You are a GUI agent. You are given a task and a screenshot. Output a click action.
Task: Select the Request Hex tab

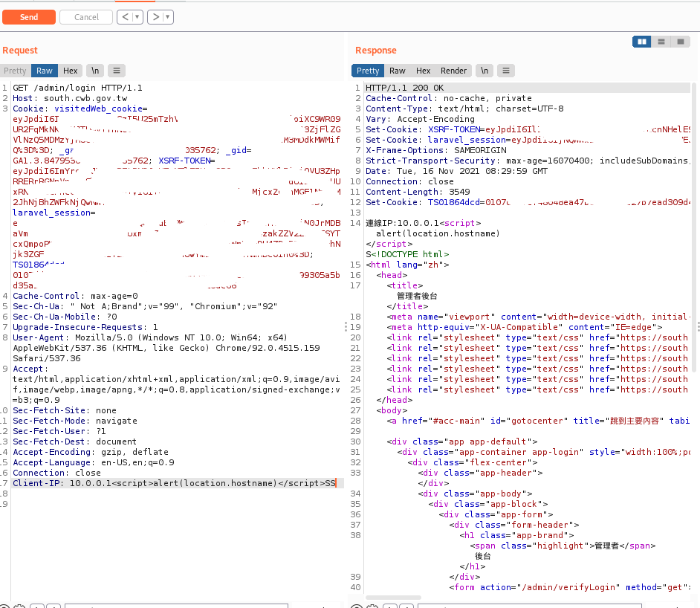tap(70, 71)
